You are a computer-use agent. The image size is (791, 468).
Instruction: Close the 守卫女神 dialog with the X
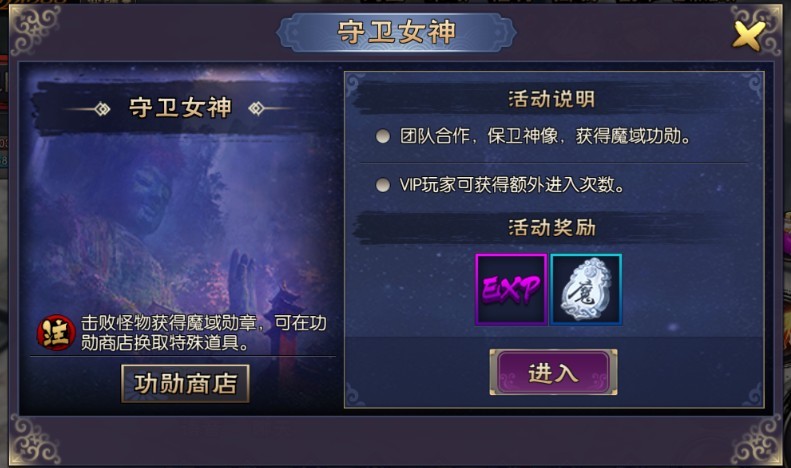(748, 35)
